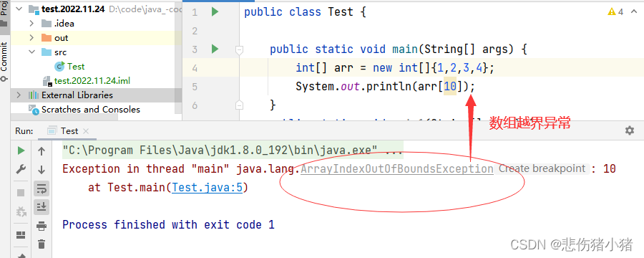644x258 pixels.
Task: Click the Scratches and Consoles icon
Action: click(33, 110)
